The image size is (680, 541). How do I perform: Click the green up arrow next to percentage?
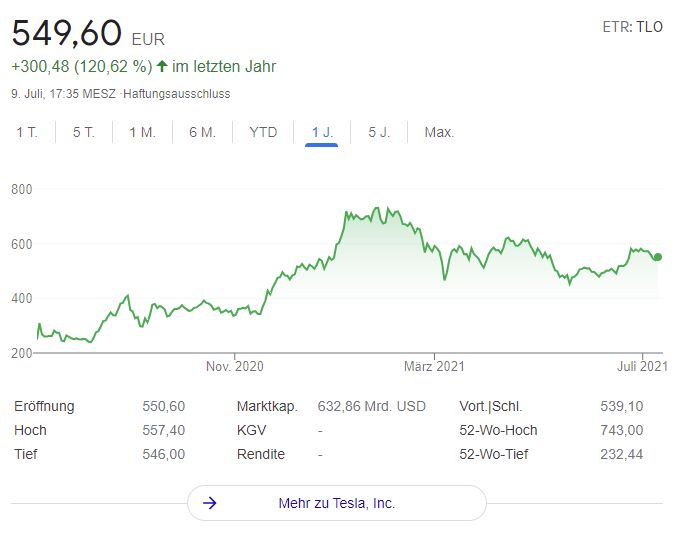(162, 67)
